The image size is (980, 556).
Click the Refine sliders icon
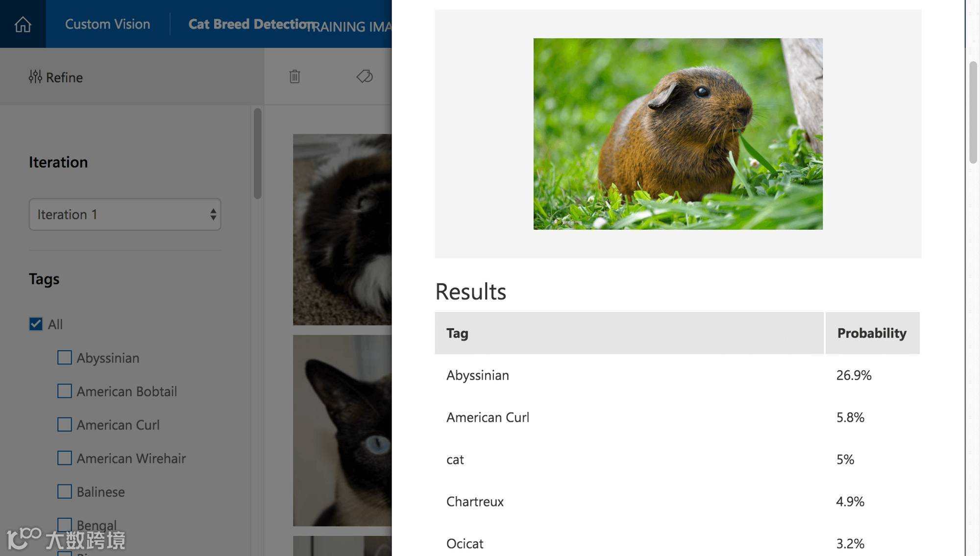click(x=35, y=77)
